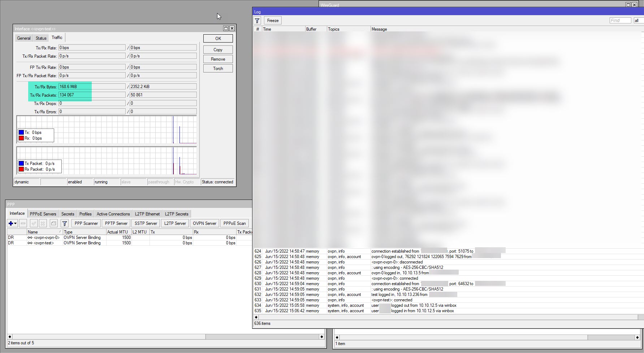Click the Actual MTU column header
This screenshot has width=644, height=353.
coord(118,232)
